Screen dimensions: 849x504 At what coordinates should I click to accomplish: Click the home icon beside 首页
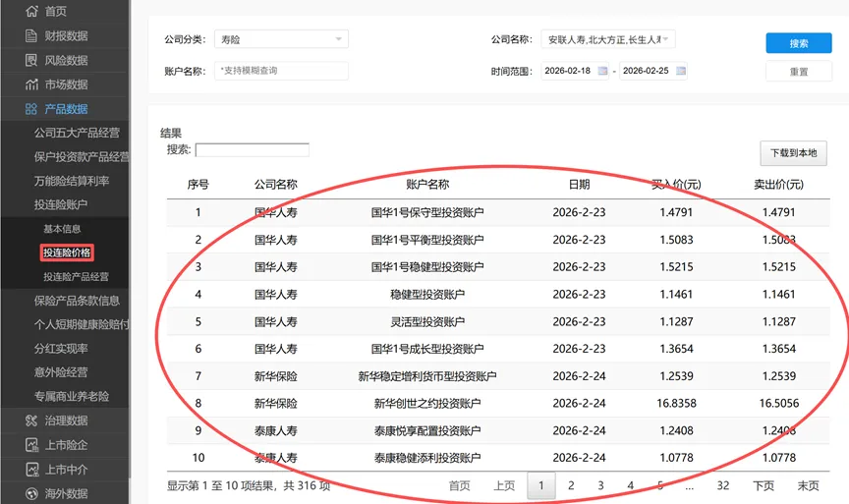32,11
